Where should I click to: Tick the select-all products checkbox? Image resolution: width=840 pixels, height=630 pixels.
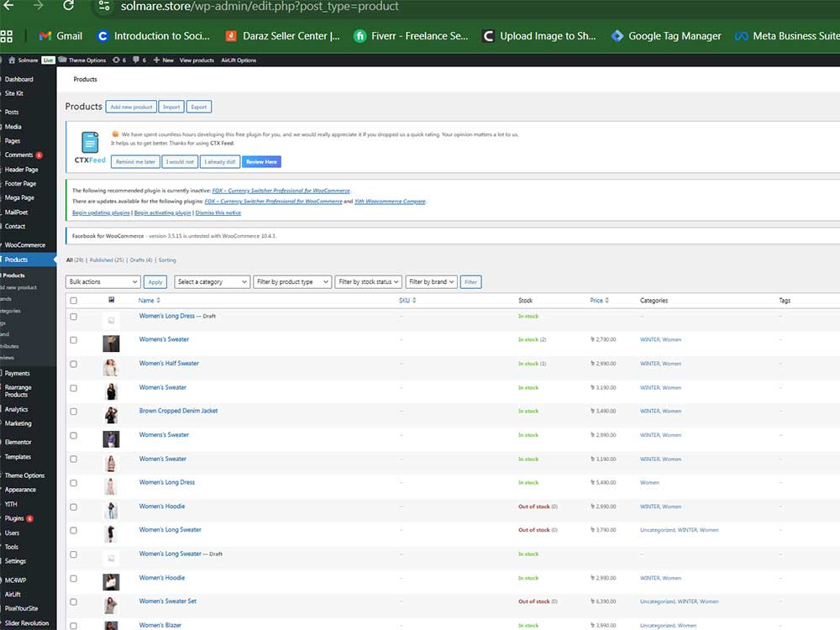73,301
